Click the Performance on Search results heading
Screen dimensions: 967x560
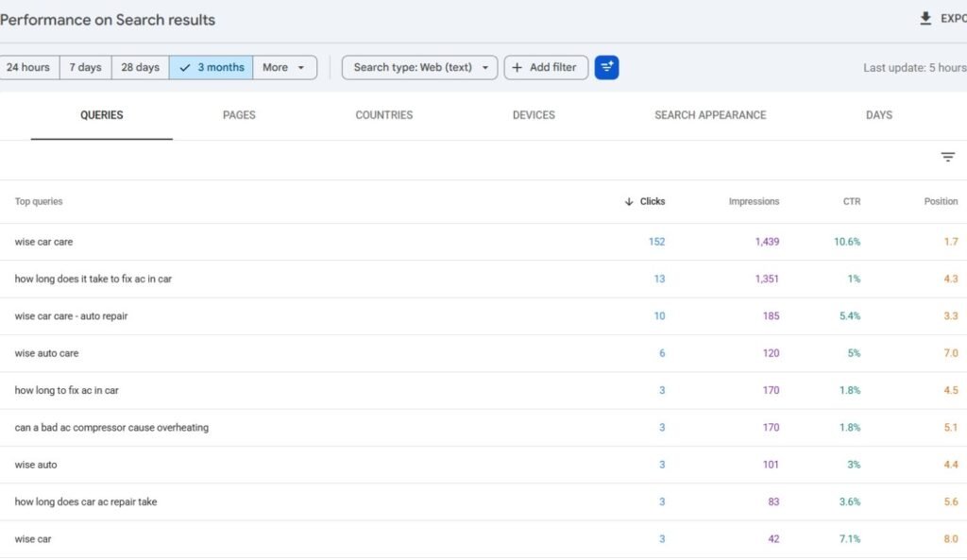tap(108, 20)
